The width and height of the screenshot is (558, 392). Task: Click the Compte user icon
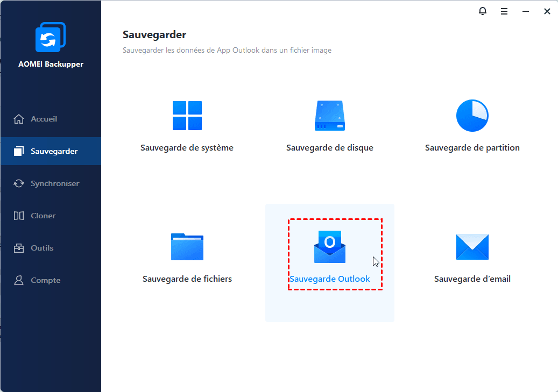pyautogui.click(x=19, y=280)
